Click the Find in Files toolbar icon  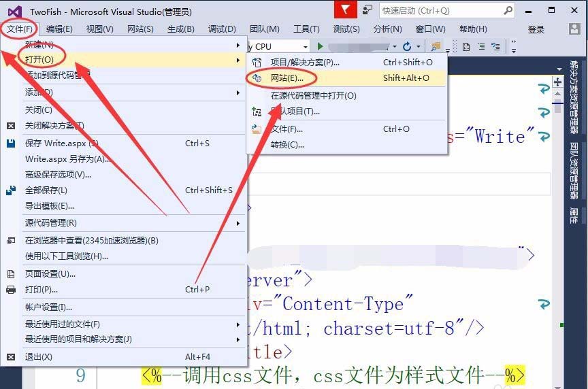pos(436,46)
